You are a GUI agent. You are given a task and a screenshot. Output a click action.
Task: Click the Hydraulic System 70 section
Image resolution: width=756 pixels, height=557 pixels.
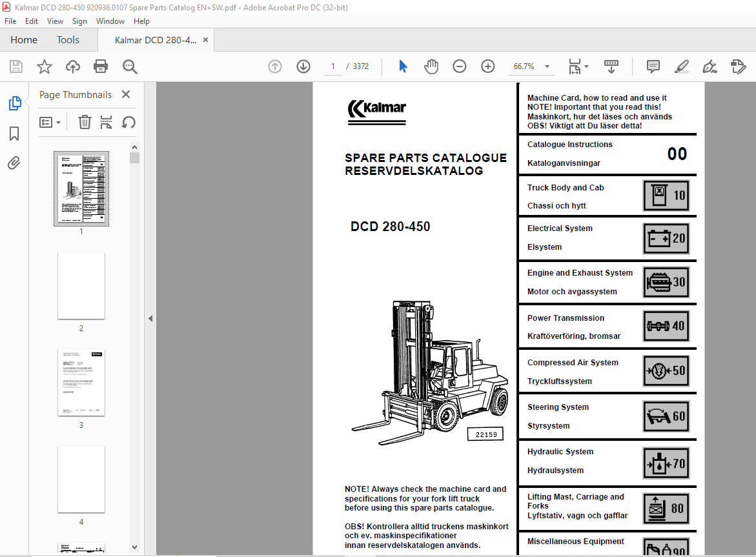pos(608,462)
